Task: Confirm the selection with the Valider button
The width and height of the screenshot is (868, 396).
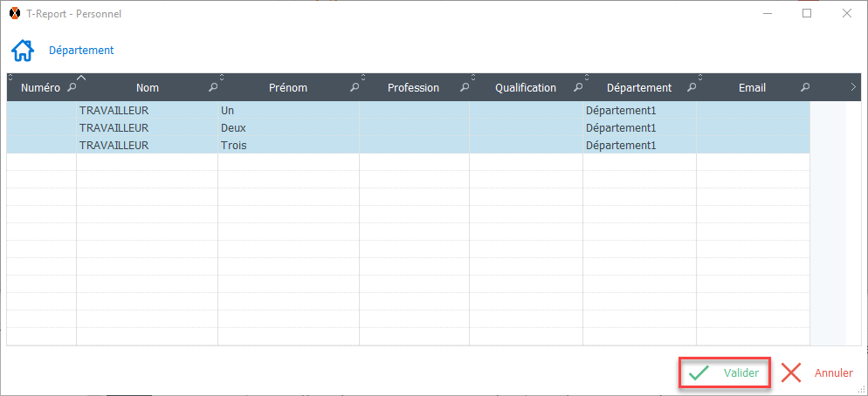Action: [x=725, y=373]
